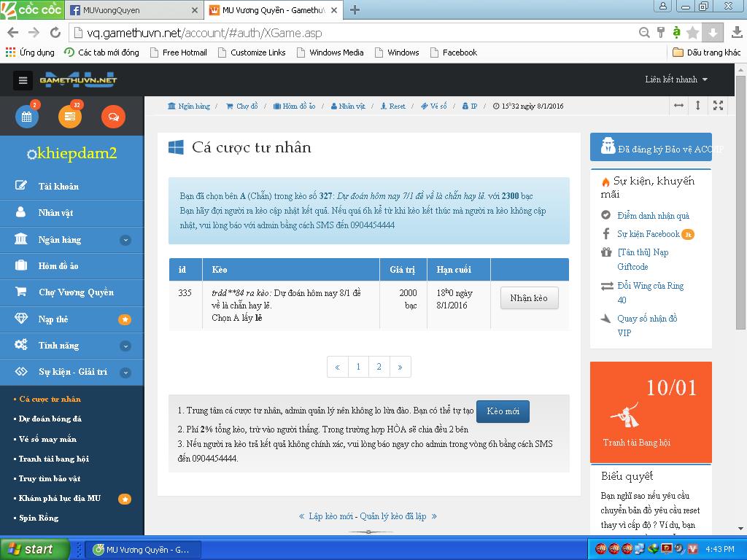Image resolution: width=747 pixels, height=560 pixels.
Task: Click the hamburger menu icon
Action: coord(23,80)
